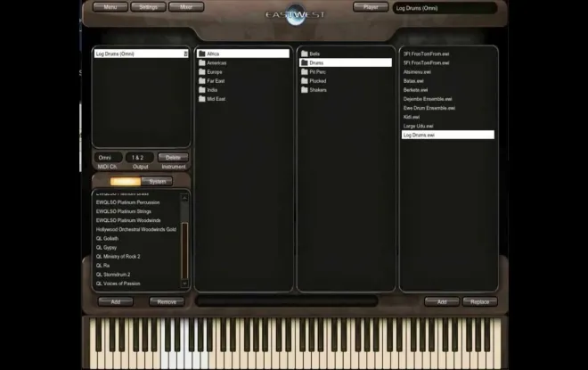This screenshot has width=588, height=370.
Task: Click the Africa folder icon
Action: (201, 53)
